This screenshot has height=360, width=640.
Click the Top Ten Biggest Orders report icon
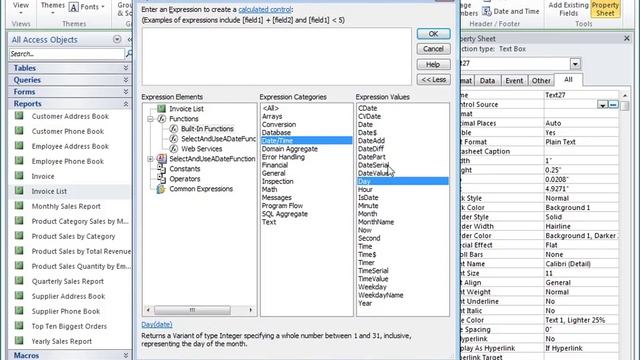pyautogui.click(x=19, y=326)
